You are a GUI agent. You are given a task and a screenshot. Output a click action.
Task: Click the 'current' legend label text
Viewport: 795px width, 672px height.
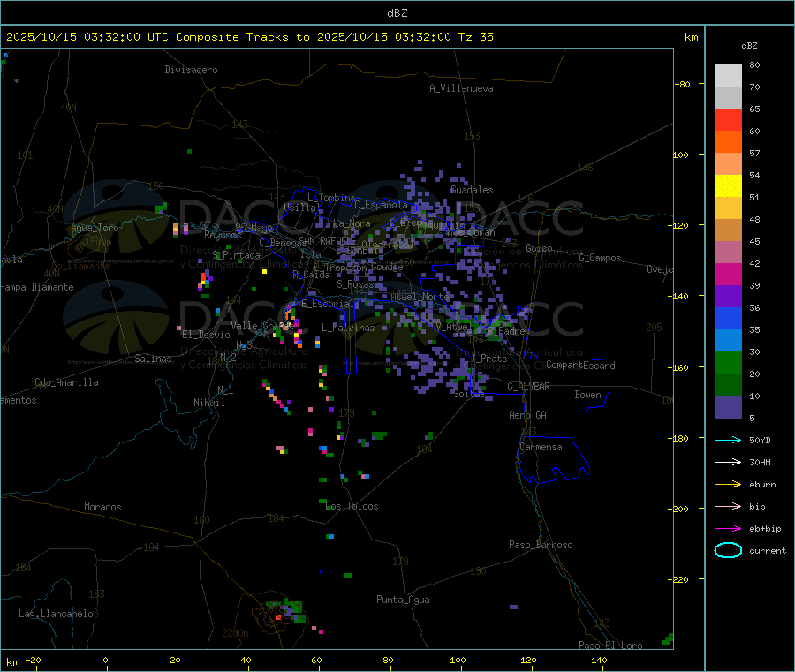[768, 551]
